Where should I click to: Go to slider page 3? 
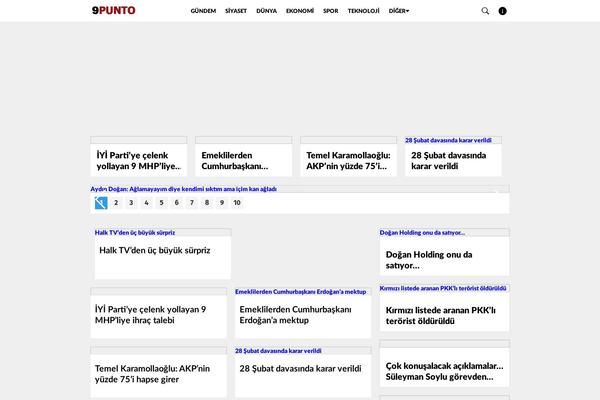(131, 203)
